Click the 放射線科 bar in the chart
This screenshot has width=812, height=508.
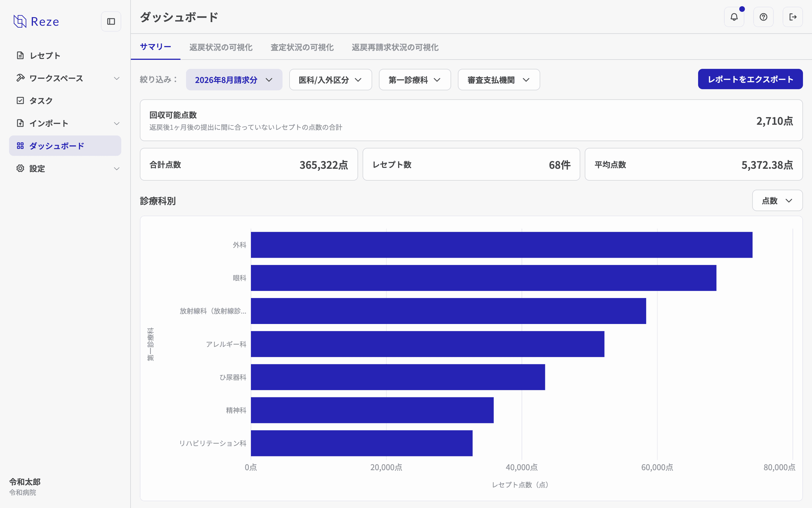(x=448, y=311)
